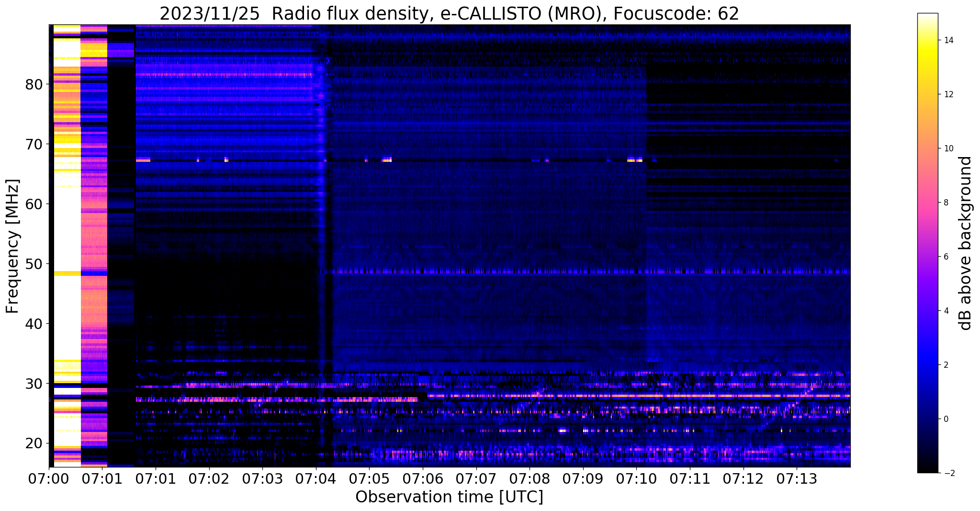Click the 07:08 time tick label
The width and height of the screenshot is (980, 511).
point(529,478)
